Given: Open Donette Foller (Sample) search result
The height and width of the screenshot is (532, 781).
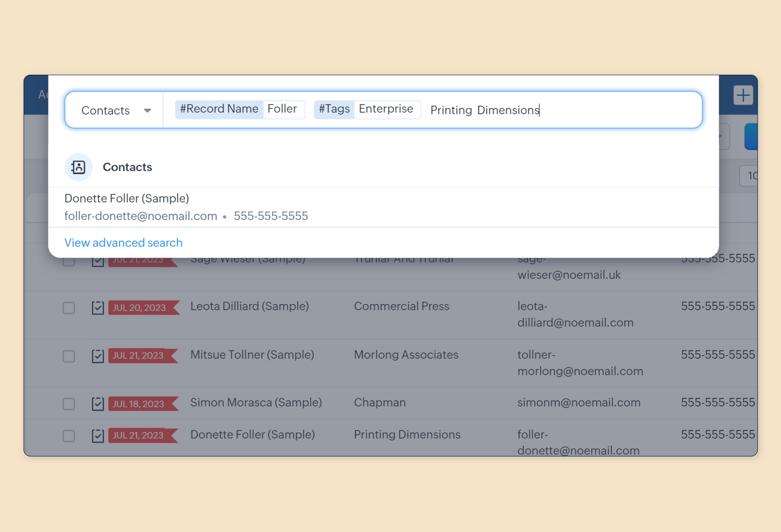Looking at the screenshot, I should [127, 198].
